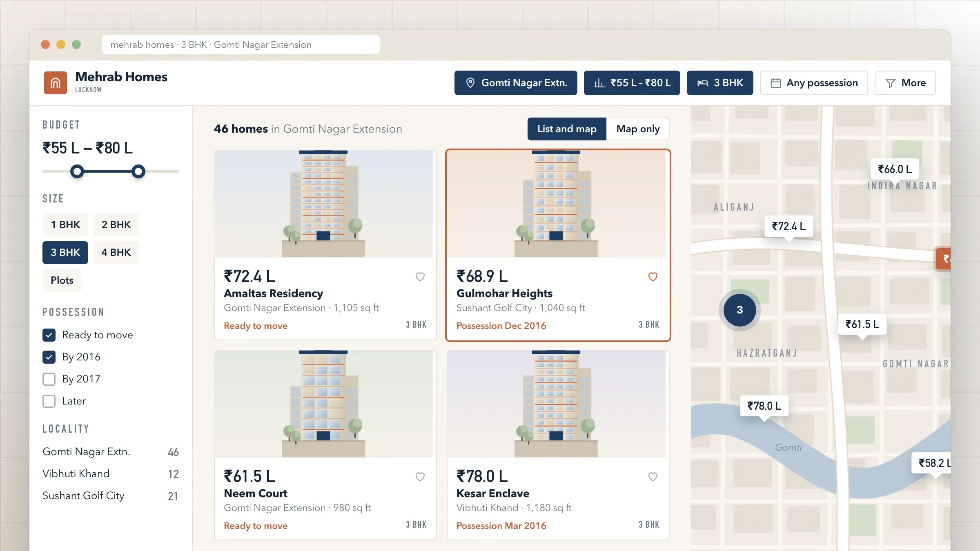The width and height of the screenshot is (980, 551).
Task: Favorite Amaltas Residency with heart icon
Action: click(x=420, y=277)
